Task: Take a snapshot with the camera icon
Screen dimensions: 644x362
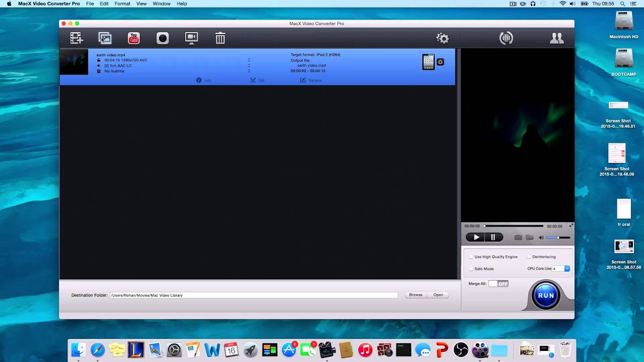Action: pyautogui.click(x=518, y=237)
